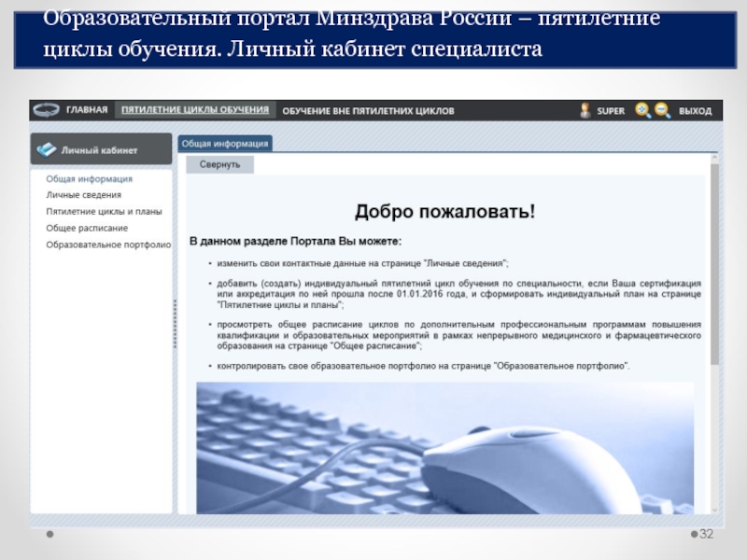Switch to the Общая информация tab

point(225,144)
